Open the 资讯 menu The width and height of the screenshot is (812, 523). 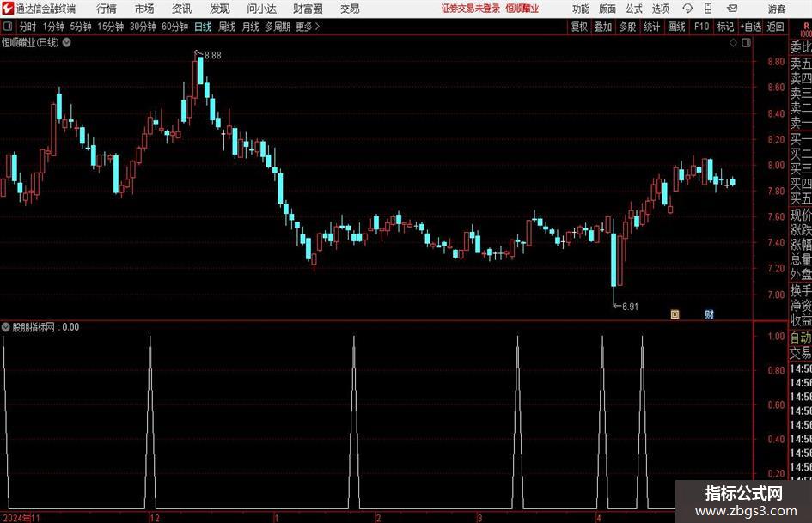(x=182, y=9)
